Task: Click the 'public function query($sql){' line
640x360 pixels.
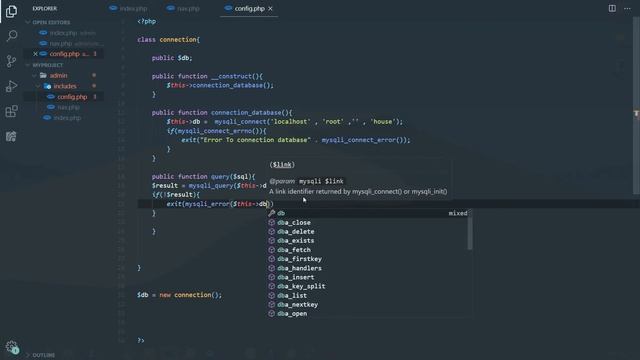Action: [203, 176]
